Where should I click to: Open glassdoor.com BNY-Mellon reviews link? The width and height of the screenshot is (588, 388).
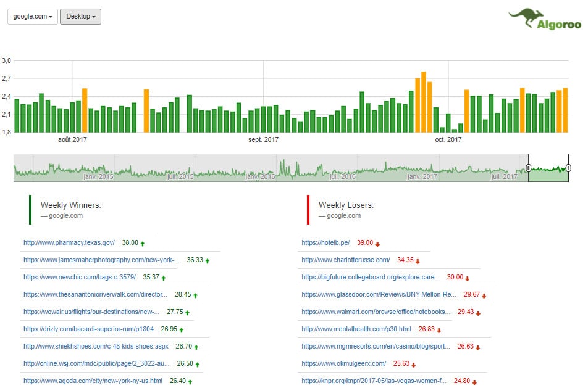click(379, 294)
